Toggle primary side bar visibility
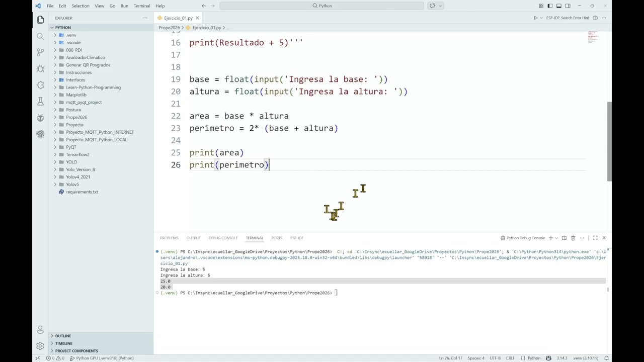Viewport: 644px width, 362px height. tap(550, 6)
